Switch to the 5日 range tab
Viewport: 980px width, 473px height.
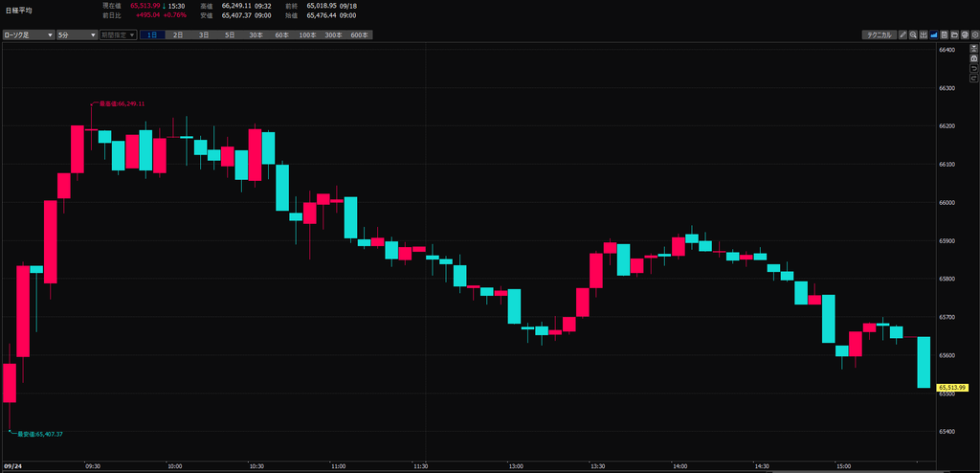click(230, 35)
